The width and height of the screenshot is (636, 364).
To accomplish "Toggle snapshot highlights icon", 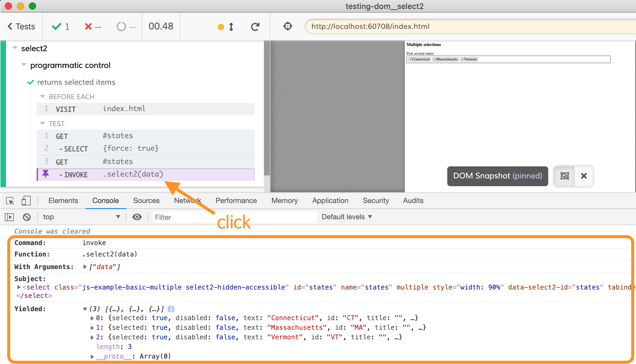I will pyautogui.click(x=564, y=176).
